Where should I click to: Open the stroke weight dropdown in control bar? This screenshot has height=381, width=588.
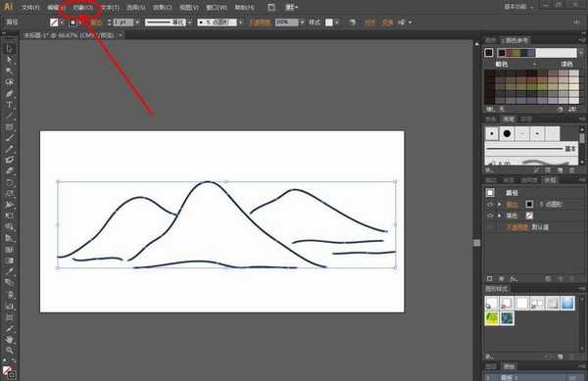[x=137, y=23]
